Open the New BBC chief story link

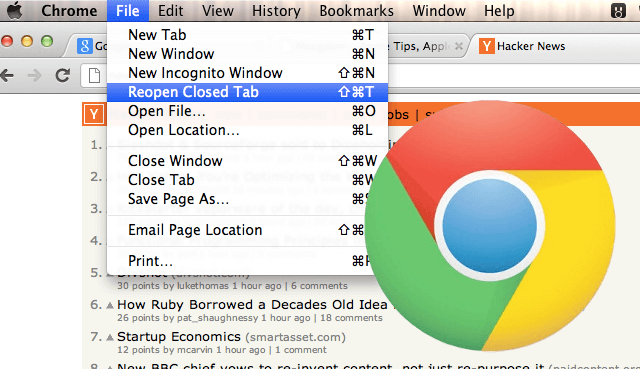tap(331, 366)
